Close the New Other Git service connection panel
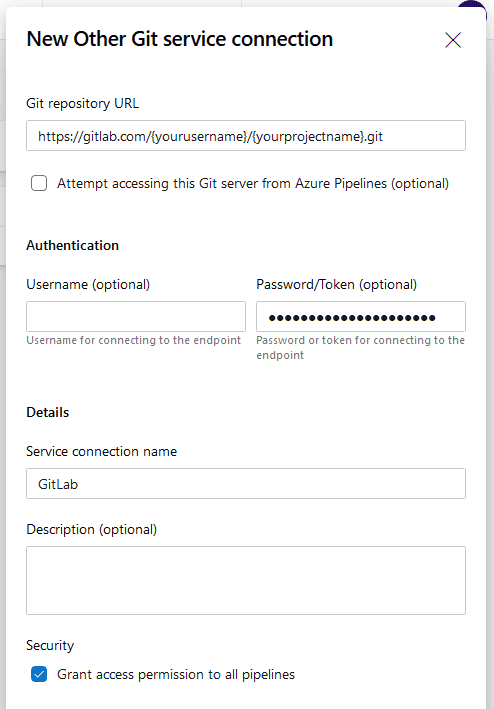 [452, 40]
